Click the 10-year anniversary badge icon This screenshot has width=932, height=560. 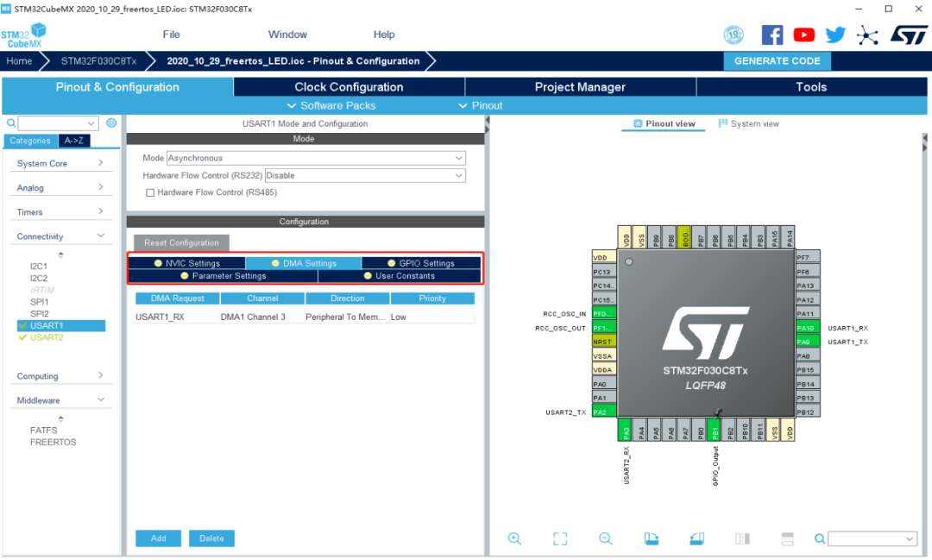(x=734, y=35)
